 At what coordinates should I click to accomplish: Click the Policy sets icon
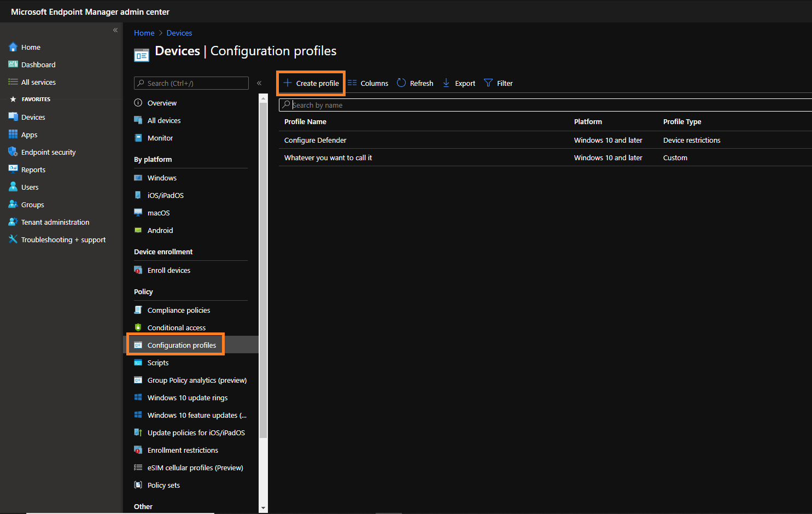(138, 485)
